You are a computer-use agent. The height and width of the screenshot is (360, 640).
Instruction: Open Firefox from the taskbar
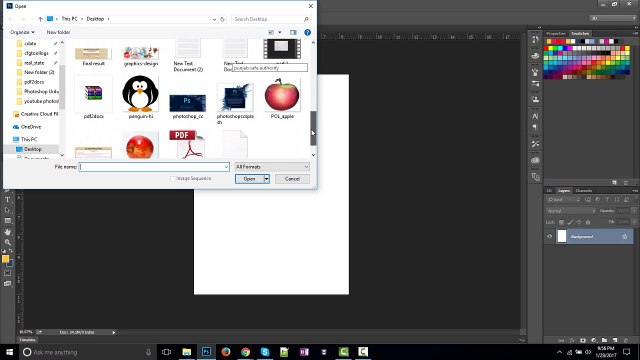click(226, 352)
